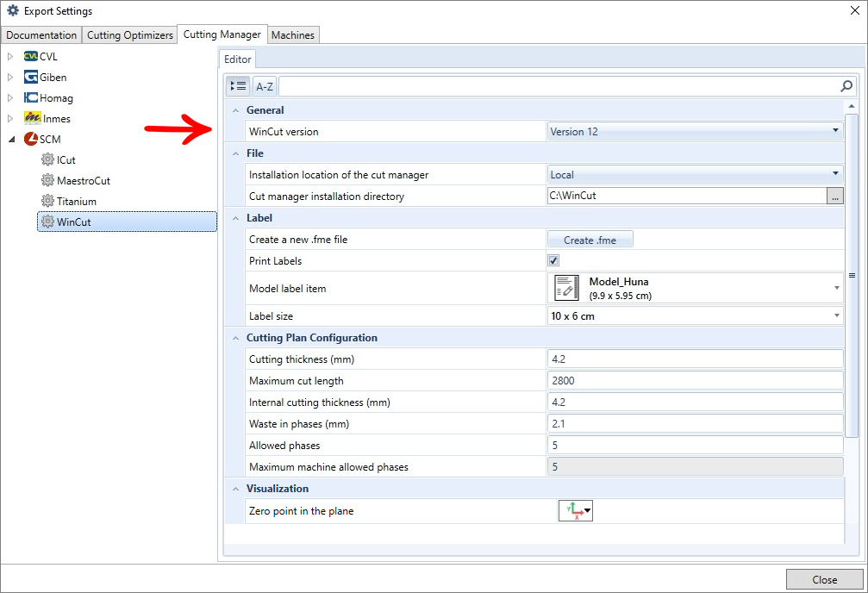
Task: Click the search magnifier icon
Action: click(x=846, y=86)
